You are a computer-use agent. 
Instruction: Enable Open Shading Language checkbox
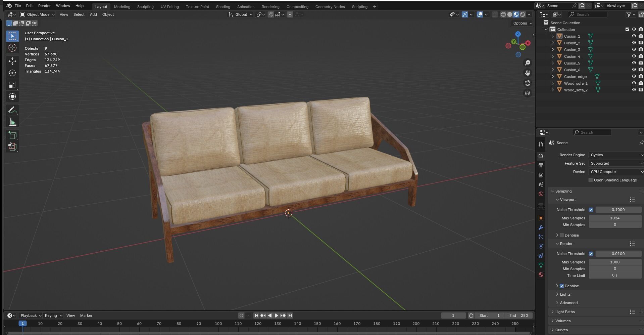point(591,180)
